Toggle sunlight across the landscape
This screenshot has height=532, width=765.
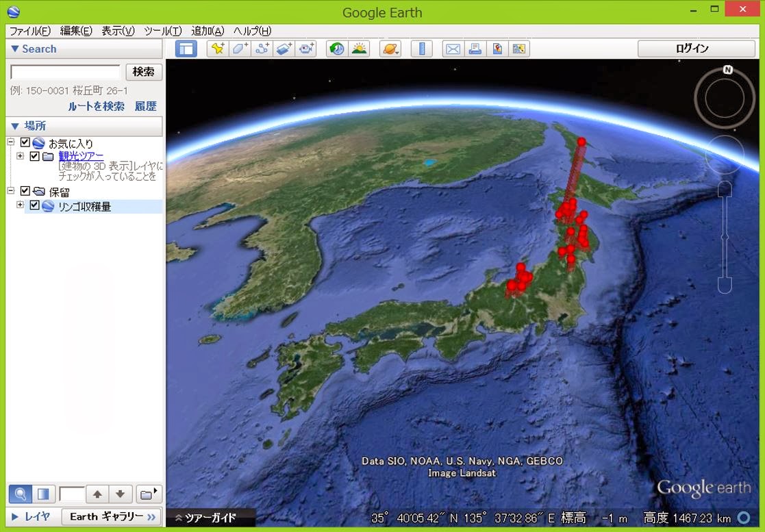(359, 49)
